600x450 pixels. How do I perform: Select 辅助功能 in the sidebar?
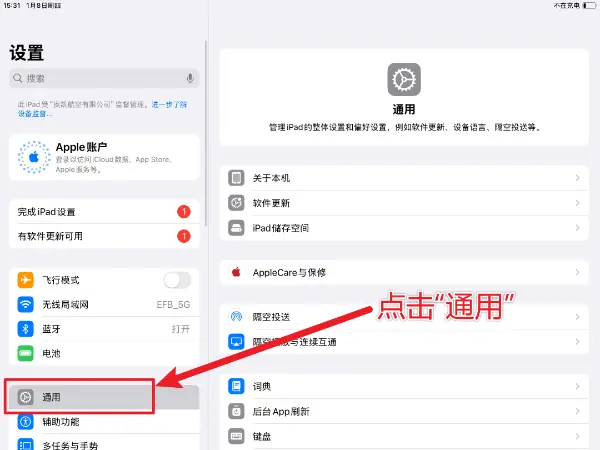(x=104, y=422)
